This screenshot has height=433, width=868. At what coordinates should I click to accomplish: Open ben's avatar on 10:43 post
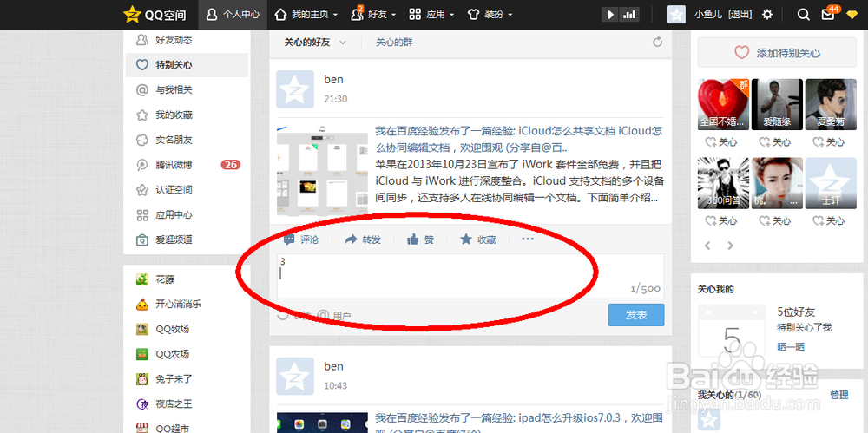pos(295,376)
